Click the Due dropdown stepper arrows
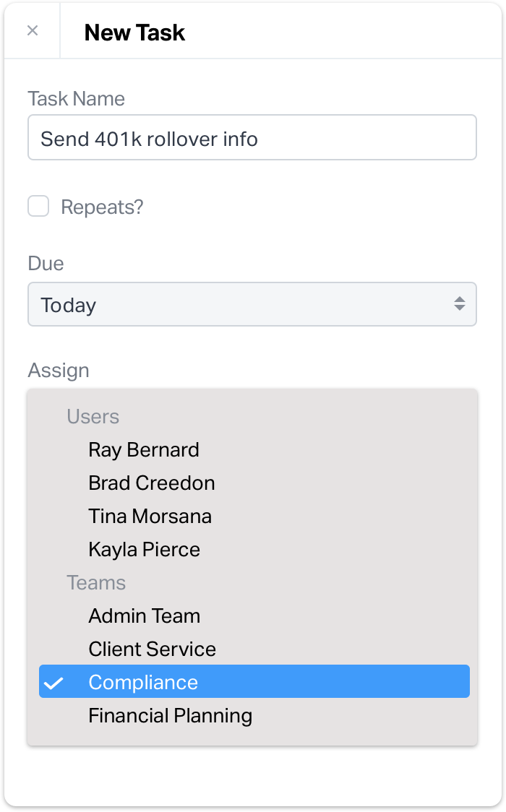 tap(461, 304)
